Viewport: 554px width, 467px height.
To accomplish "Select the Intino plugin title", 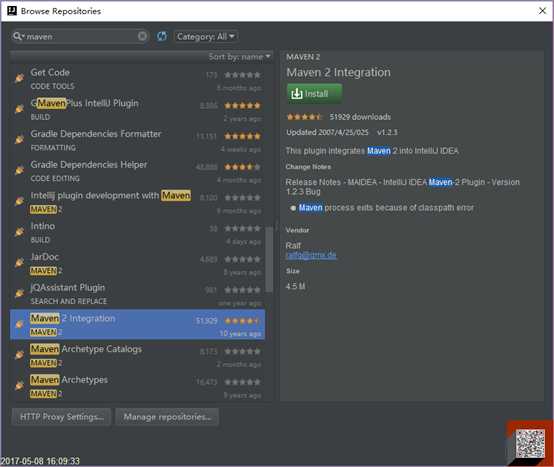I will [42, 226].
